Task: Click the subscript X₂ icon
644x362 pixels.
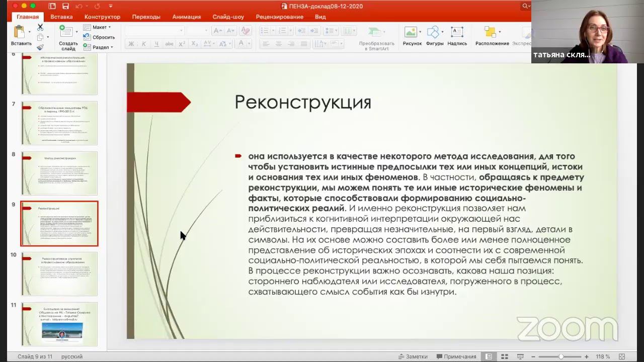Action: 195,44
